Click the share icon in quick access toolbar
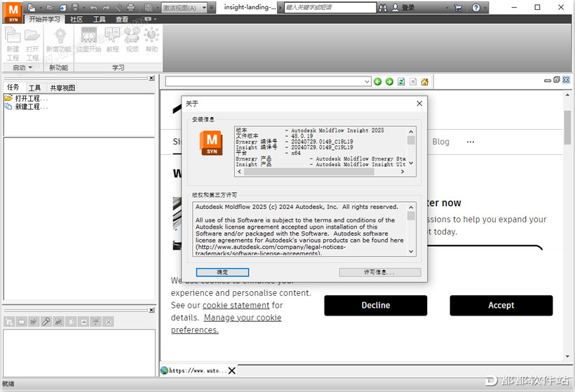The image size is (575, 392). tap(118, 8)
